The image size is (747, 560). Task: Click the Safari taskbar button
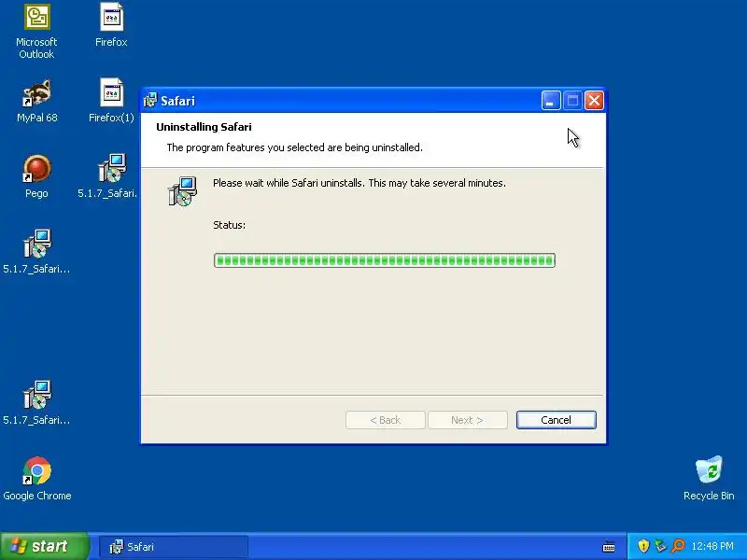[174, 547]
